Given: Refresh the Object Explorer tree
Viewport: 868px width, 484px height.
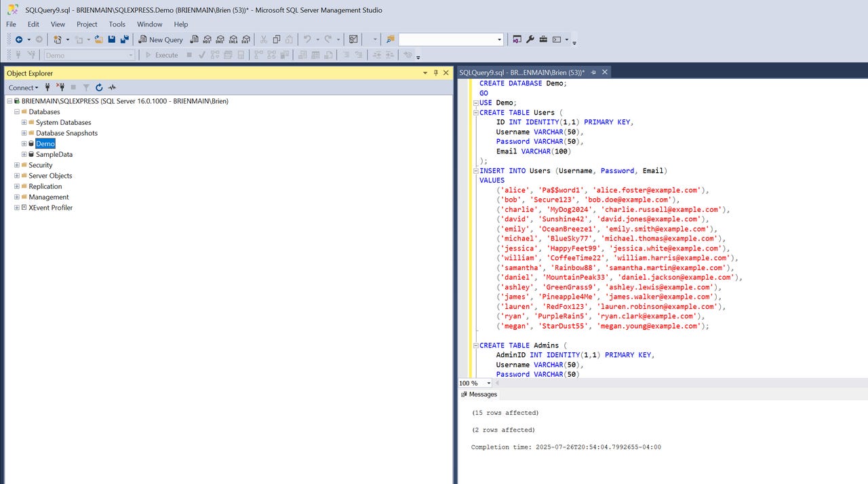Looking at the screenshot, I should tap(99, 88).
